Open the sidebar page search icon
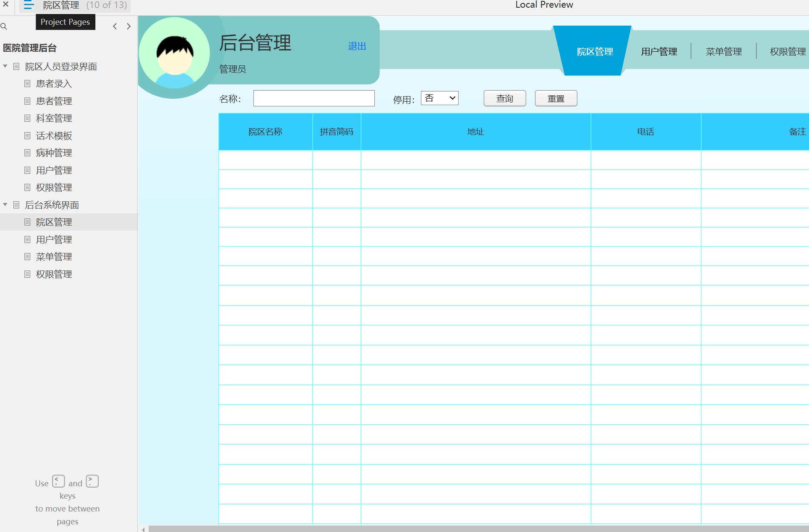Image resolution: width=809 pixels, height=532 pixels. [x=4, y=26]
